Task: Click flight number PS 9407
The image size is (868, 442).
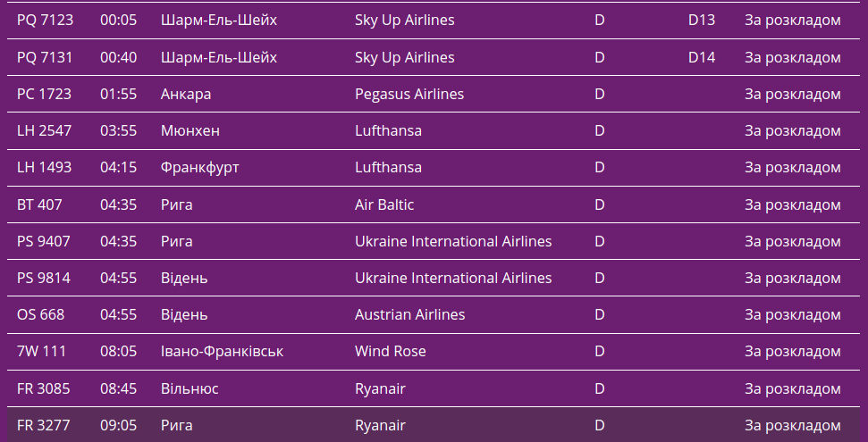Action: (x=44, y=241)
